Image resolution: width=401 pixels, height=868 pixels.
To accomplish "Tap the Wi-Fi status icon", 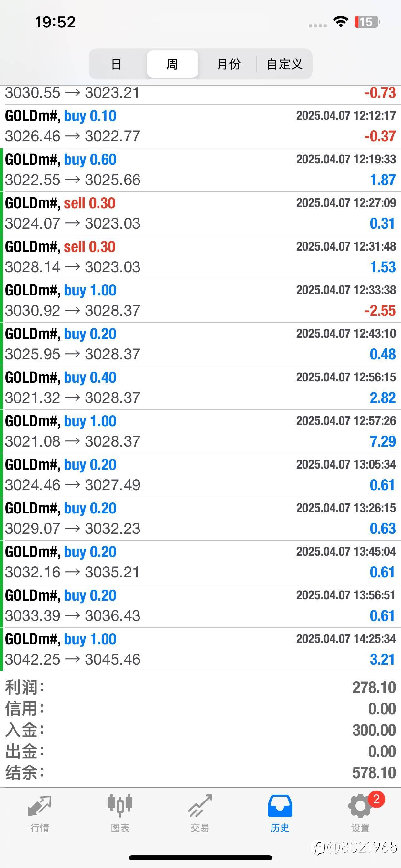I will (340, 22).
